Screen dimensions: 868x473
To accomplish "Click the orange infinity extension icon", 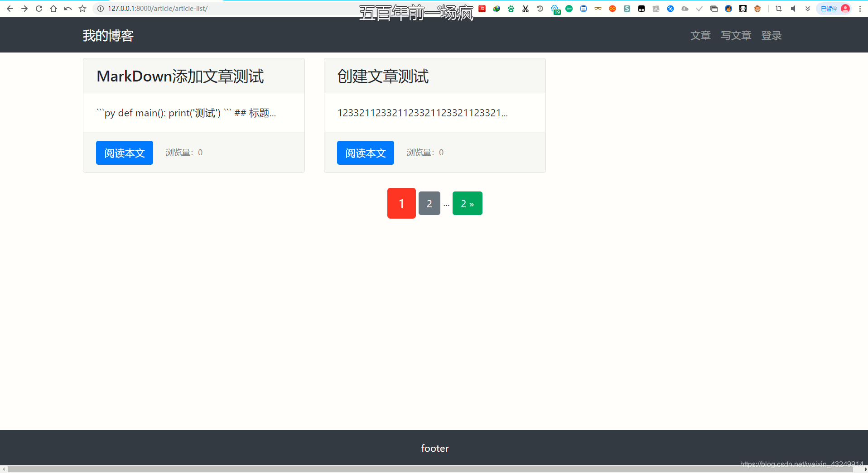I will click(612, 9).
